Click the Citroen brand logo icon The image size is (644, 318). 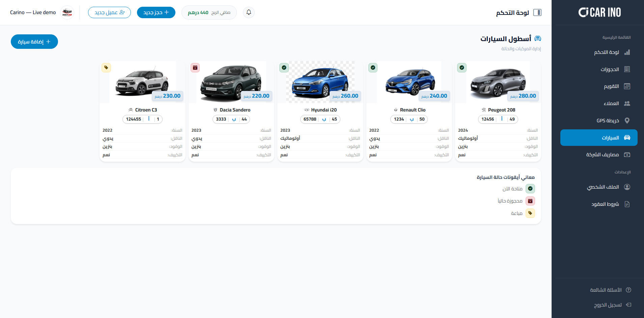(x=131, y=110)
